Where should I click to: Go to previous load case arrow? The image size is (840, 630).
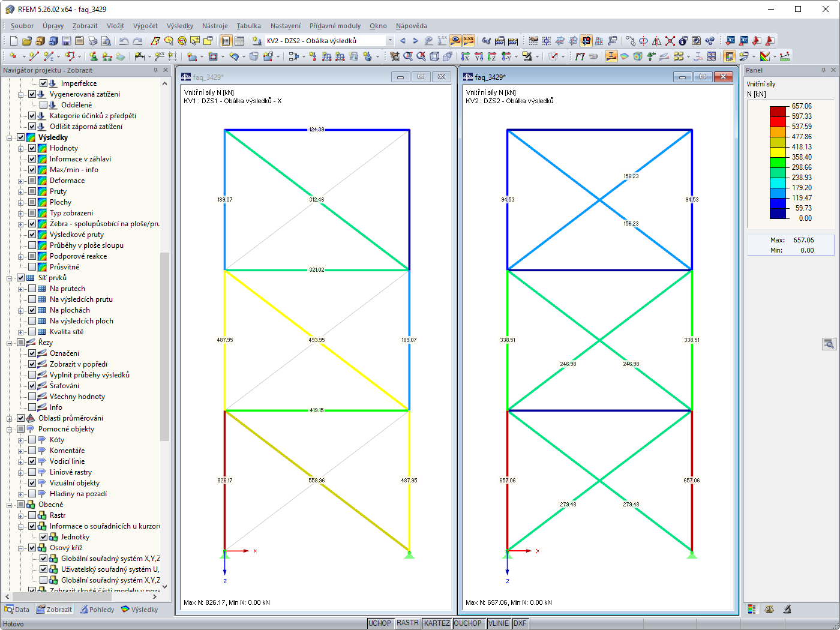click(403, 41)
